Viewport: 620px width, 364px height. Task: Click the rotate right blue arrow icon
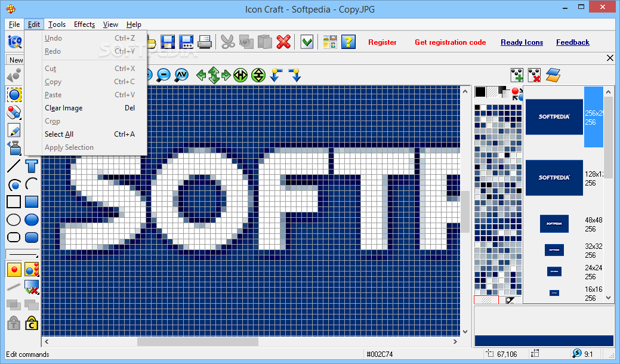coord(295,75)
